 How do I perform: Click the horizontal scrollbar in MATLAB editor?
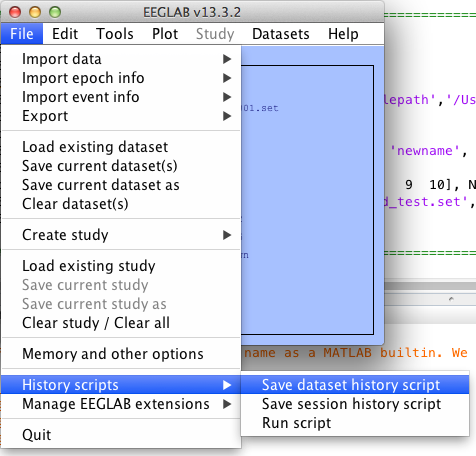430,286
